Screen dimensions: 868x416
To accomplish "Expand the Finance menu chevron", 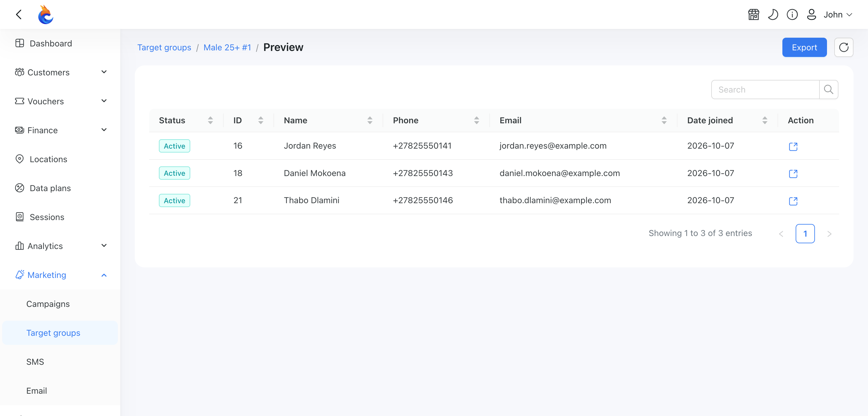I will (x=104, y=130).
